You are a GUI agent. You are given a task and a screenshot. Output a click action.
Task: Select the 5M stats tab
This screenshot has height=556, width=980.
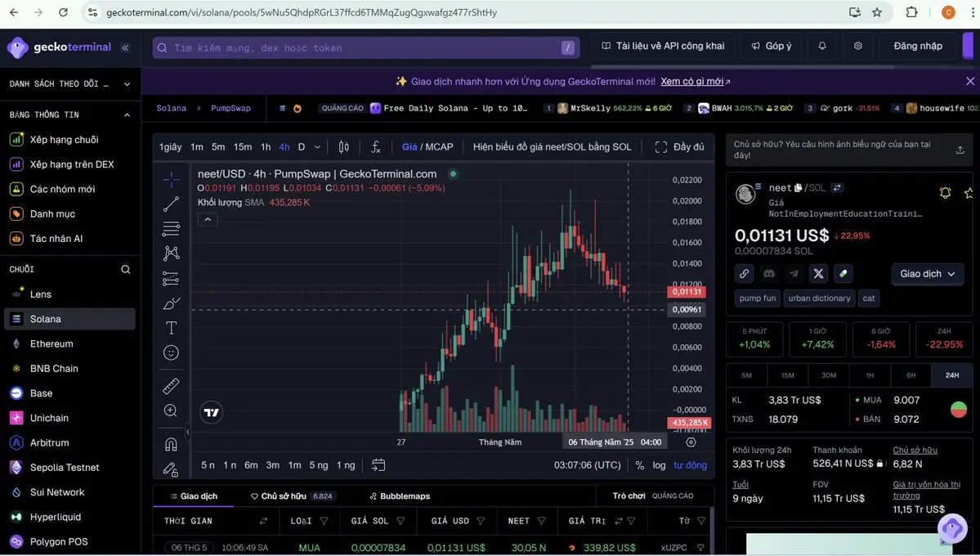(x=747, y=375)
